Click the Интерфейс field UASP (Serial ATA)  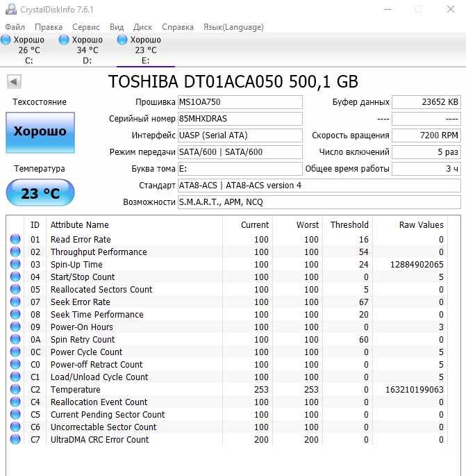coord(240,136)
